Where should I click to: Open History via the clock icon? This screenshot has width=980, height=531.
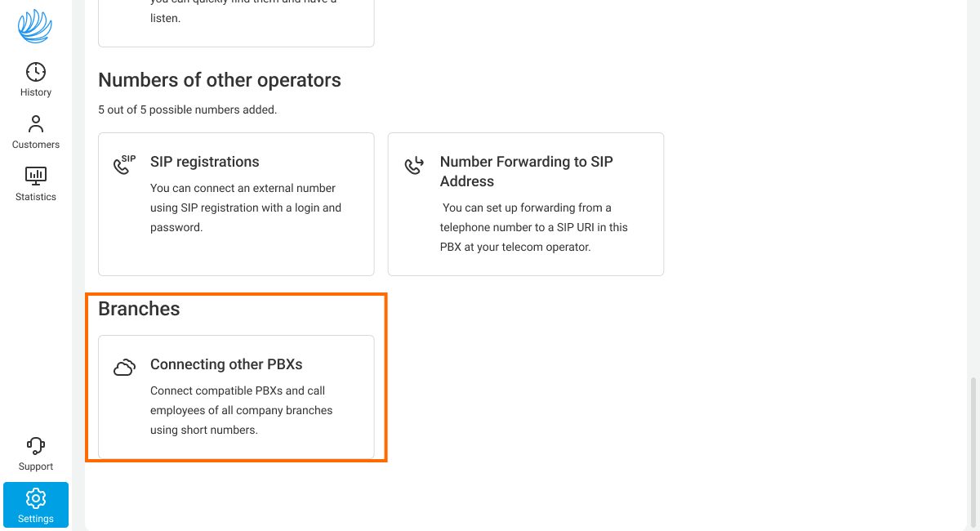(36, 72)
